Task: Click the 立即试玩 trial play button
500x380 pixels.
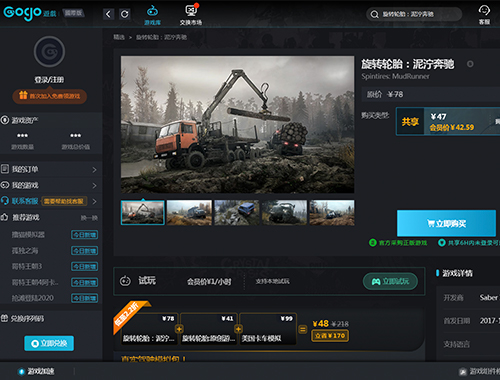Action: tap(390, 281)
